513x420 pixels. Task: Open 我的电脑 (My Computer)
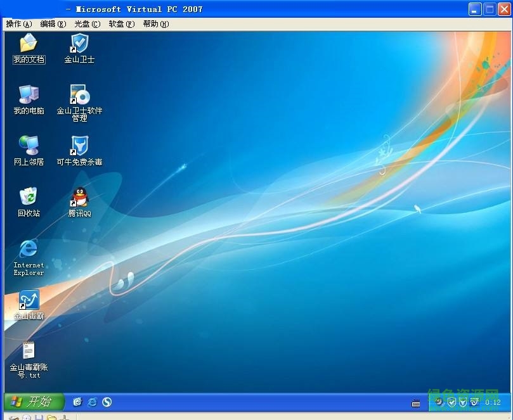(x=29, y=95)
